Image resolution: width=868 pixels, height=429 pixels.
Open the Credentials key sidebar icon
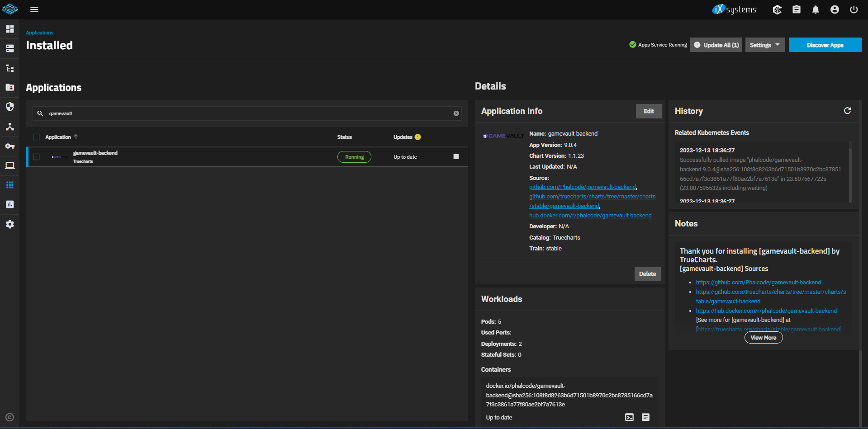click(x=9, y=146)
